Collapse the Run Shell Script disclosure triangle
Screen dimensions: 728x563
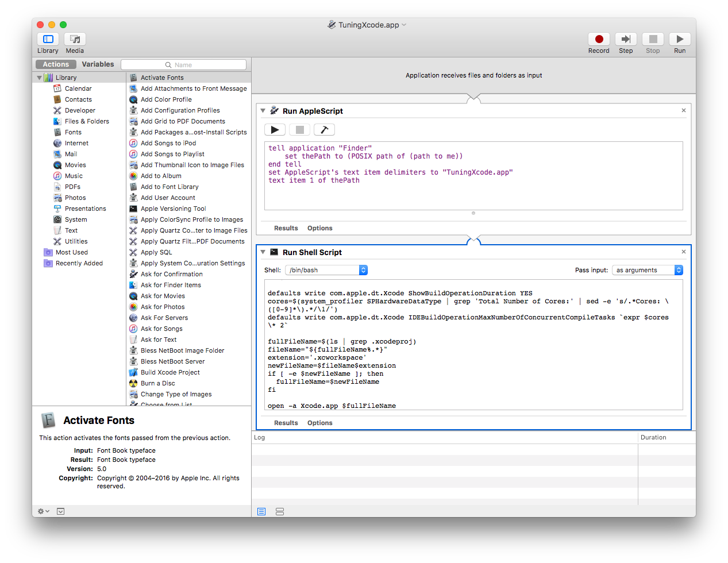click(263, 252)
